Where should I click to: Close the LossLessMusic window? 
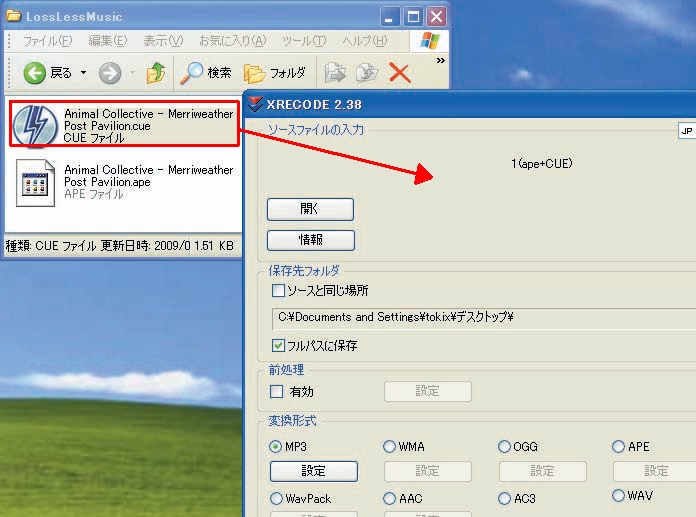pos(436,17)
